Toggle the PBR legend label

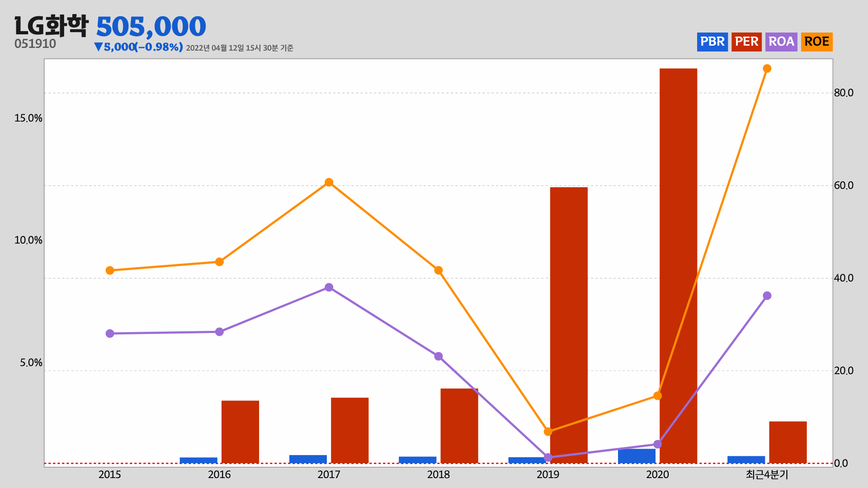[712, 42]
